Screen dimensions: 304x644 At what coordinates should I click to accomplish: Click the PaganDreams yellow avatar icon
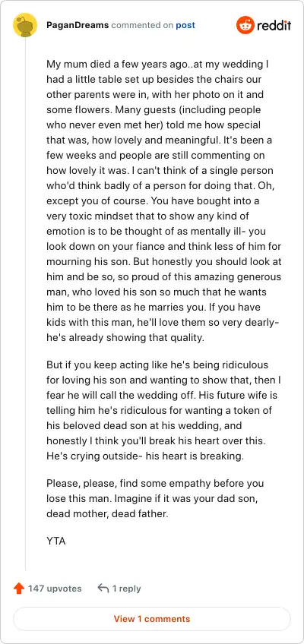[x=25, y=26]
